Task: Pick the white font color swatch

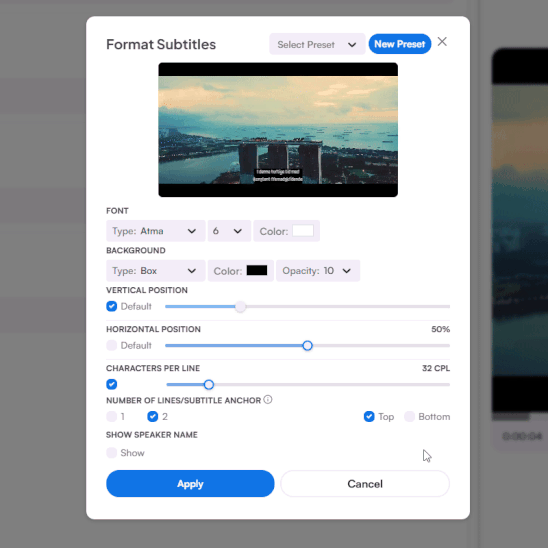Action: coord(303,231)
